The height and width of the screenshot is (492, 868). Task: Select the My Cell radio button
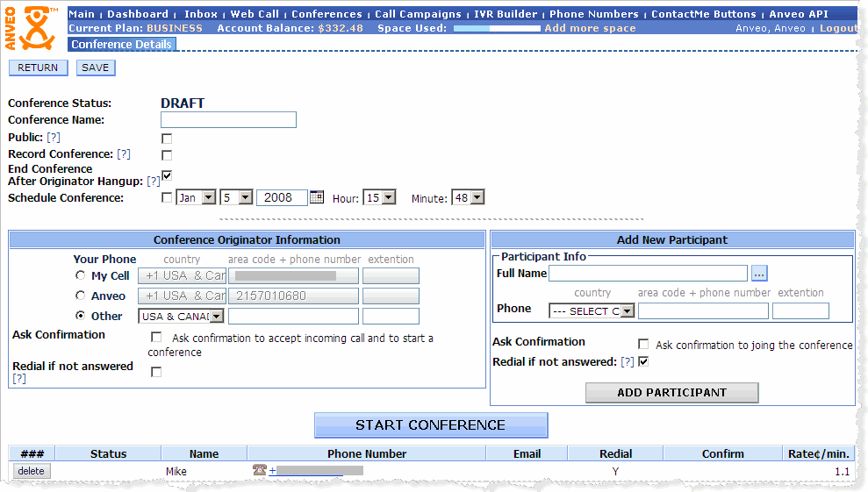tap(81, 276)
